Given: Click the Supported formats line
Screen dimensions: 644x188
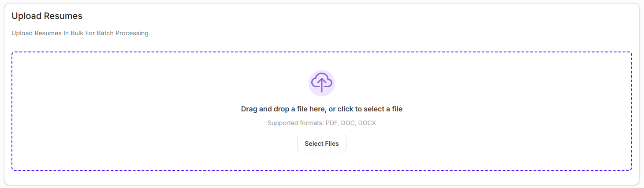Looking at the screenshot, I should coord(321,123).
